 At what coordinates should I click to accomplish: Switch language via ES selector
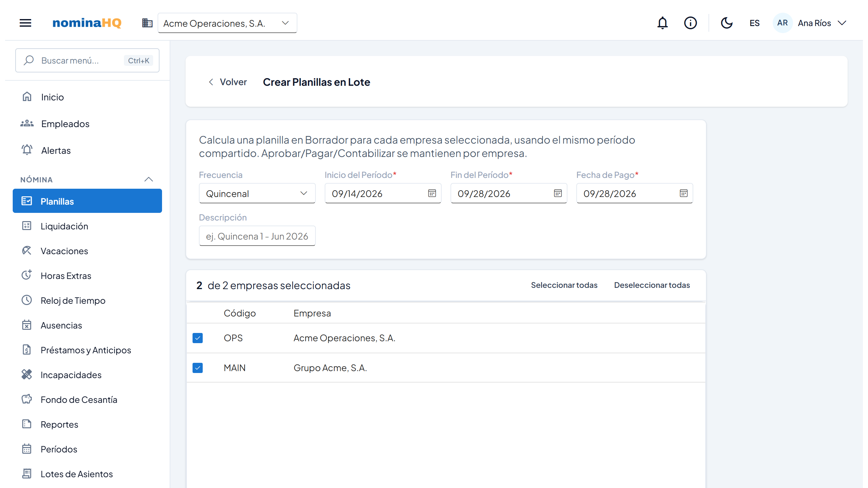click(754, 23)
